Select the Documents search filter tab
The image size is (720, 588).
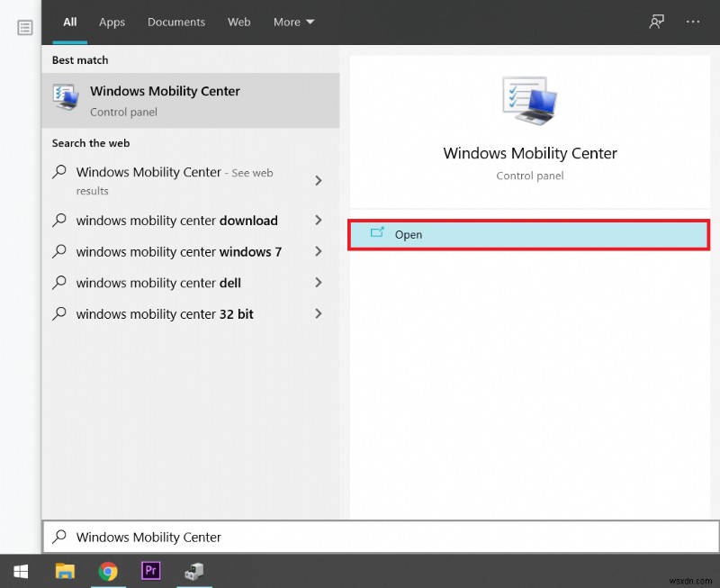pos(176,22)
